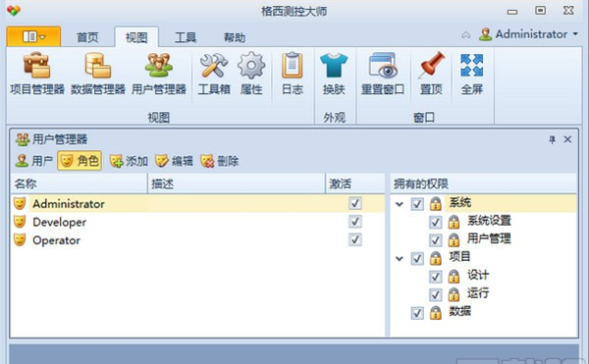
Task: Collapse the ribbon with the up arrow
Action: tap(465, 35)
